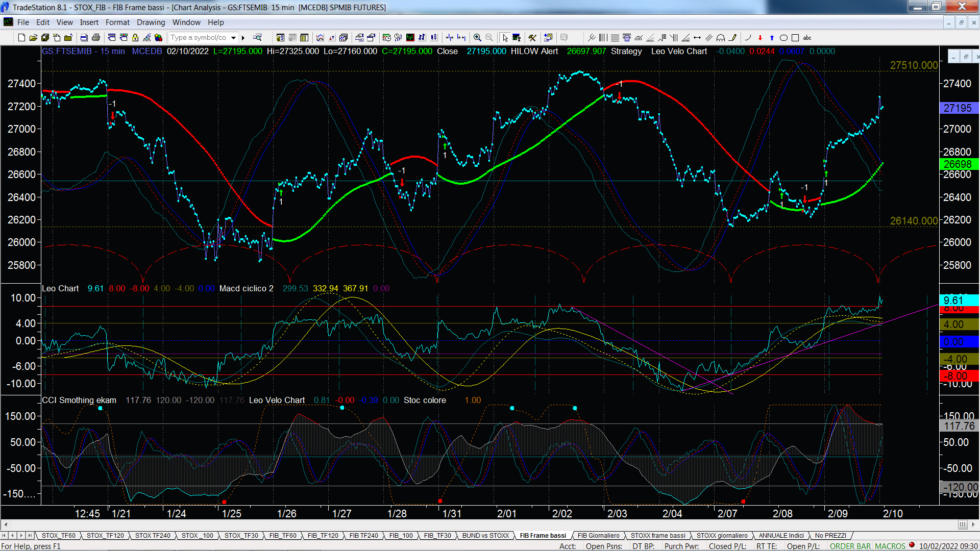Jump to last workspace tab arrow
The image size is (980, 551).
coord(30,535)
